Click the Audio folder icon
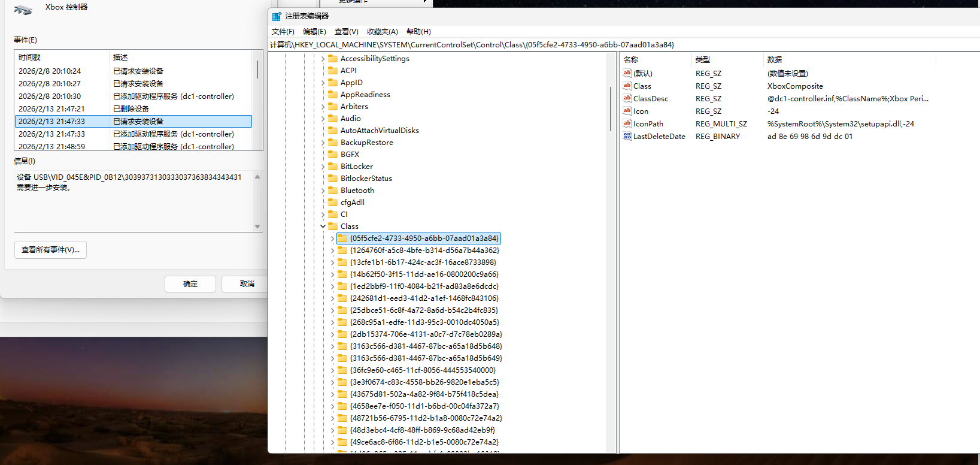This screenshot has width=980, height=465. (x=333, y=119)
